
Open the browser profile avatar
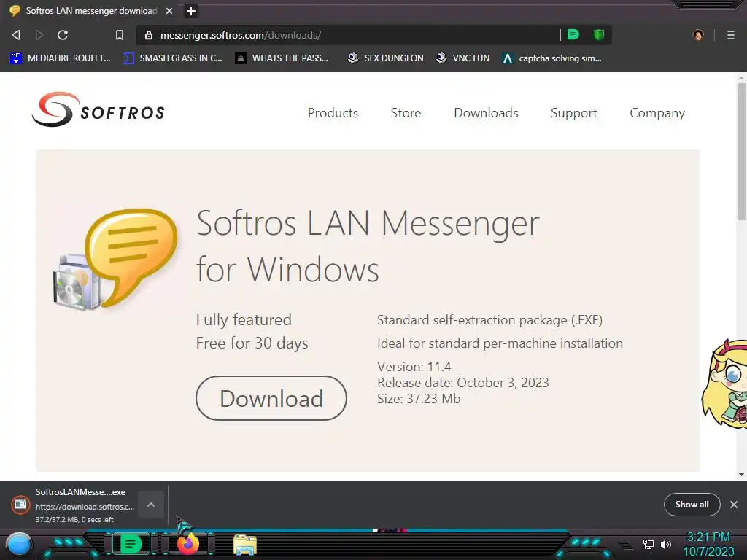[x=698, y=35]
